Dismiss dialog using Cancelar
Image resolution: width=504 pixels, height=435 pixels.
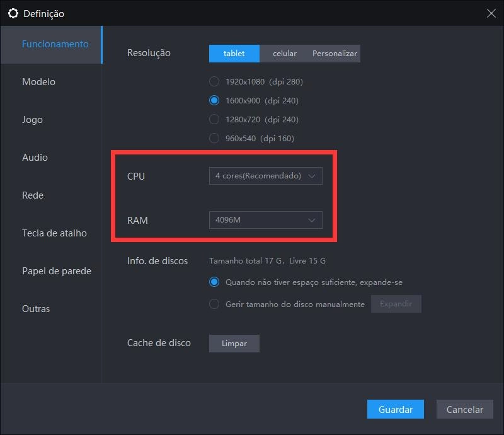pyautogui.click(x=464, y=409)
